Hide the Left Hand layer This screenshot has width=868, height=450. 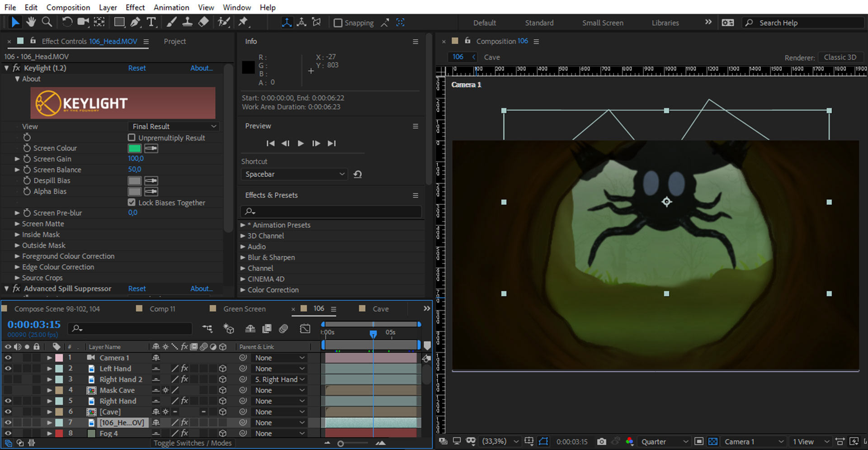[x=8, y=369]
